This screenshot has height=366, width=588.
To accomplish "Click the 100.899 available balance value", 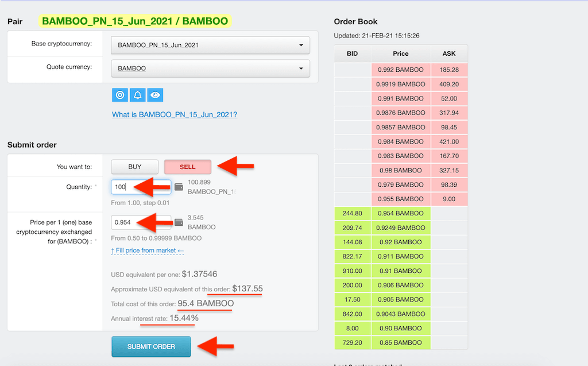I will (x=199, y=182).
